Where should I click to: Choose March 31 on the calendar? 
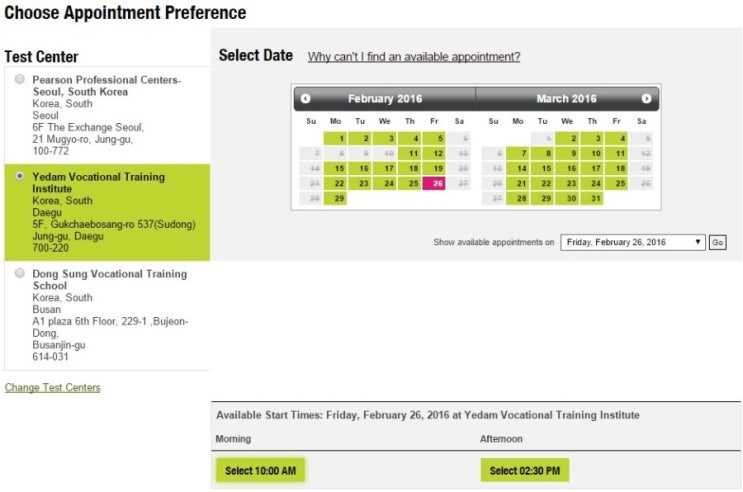point(596,198)
